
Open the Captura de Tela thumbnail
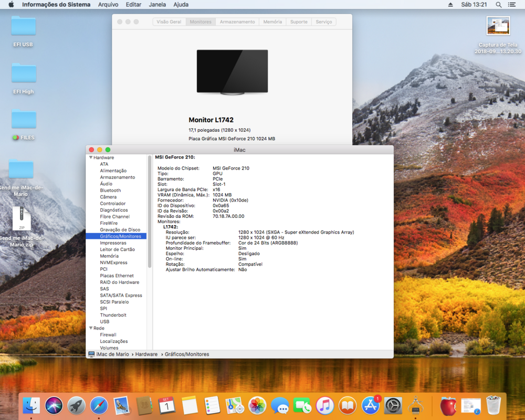pyautogui.click(x=498, y=26)
